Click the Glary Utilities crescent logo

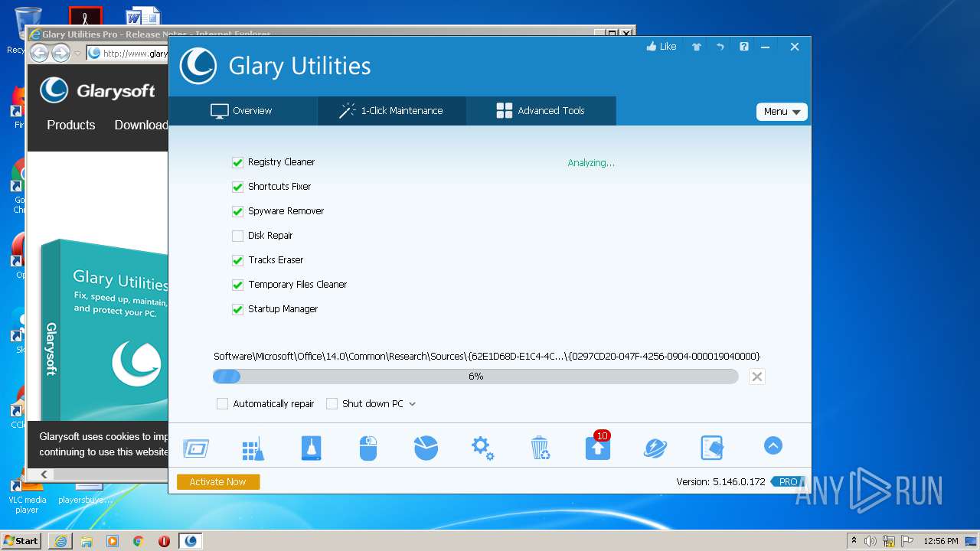pos(198,66)
